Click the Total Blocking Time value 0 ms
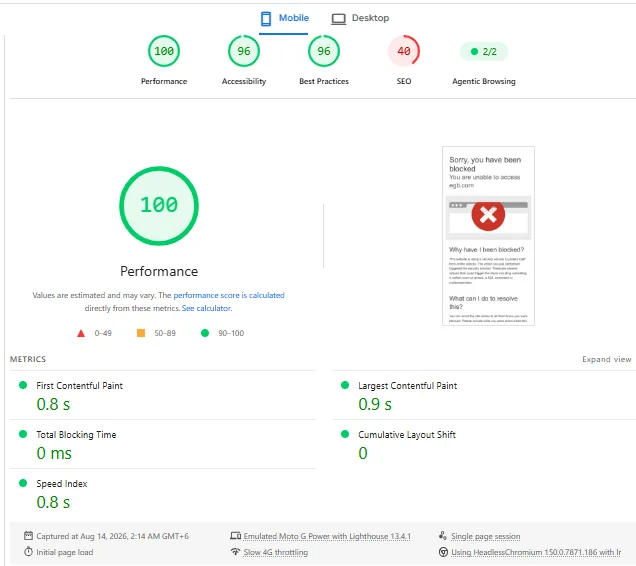636x566 pixels. (54, 453)
